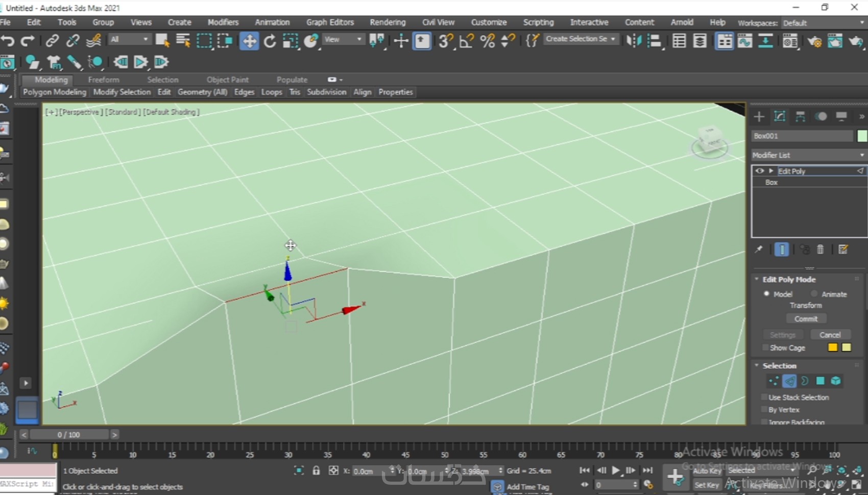This screenshot has width=868, height=495.
Task: Open the Rendering menu
Action: pyautogui.click(x=388, y=22)
